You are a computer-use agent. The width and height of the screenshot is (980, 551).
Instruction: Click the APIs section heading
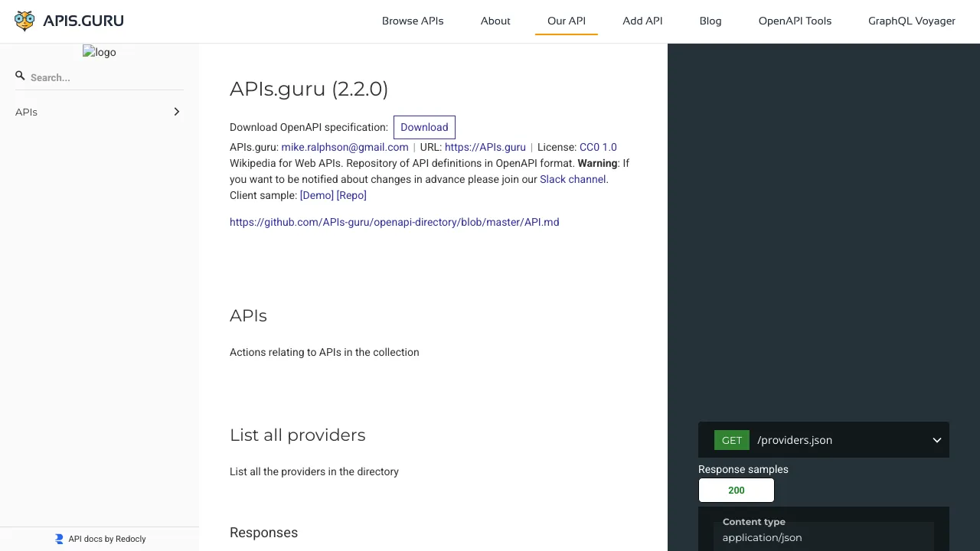pos(248,316)
